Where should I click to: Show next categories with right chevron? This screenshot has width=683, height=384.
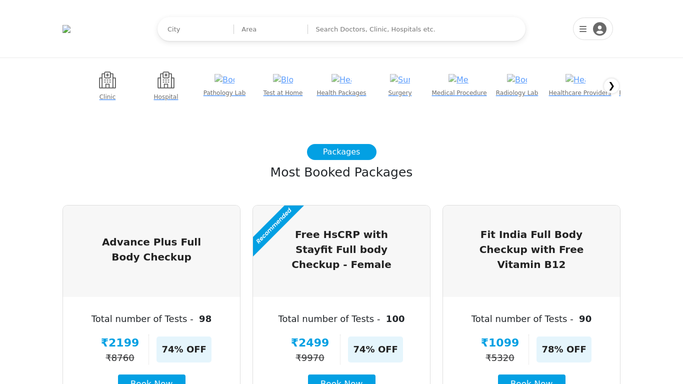pos(612,86)
